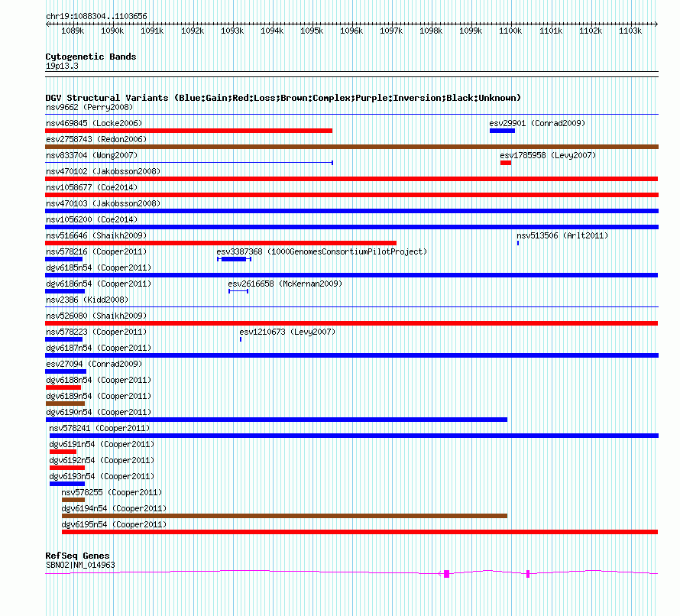Click esv27094 (Conrad2009) label

pyautogui.click(x=94, y=364)
